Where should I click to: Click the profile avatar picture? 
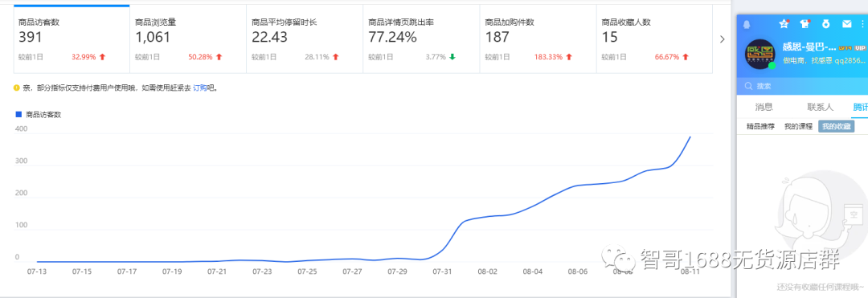pyautogui.click(x=760, y=54)
